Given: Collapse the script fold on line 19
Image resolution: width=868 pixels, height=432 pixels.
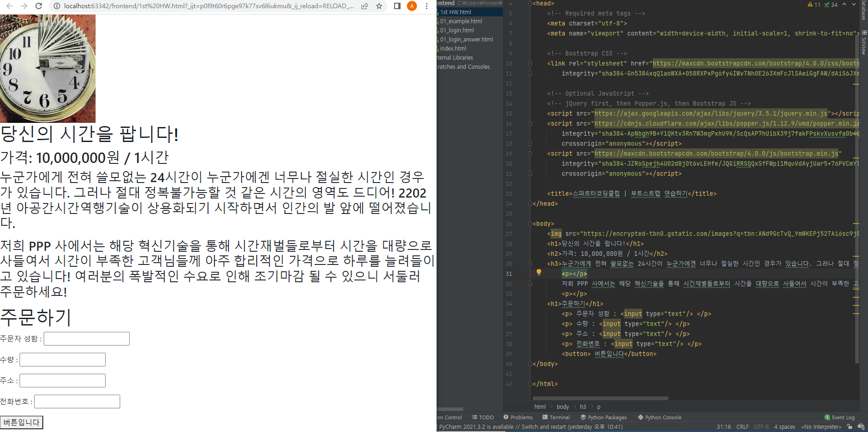Looking at the screenshot, I should click(530, 154).
